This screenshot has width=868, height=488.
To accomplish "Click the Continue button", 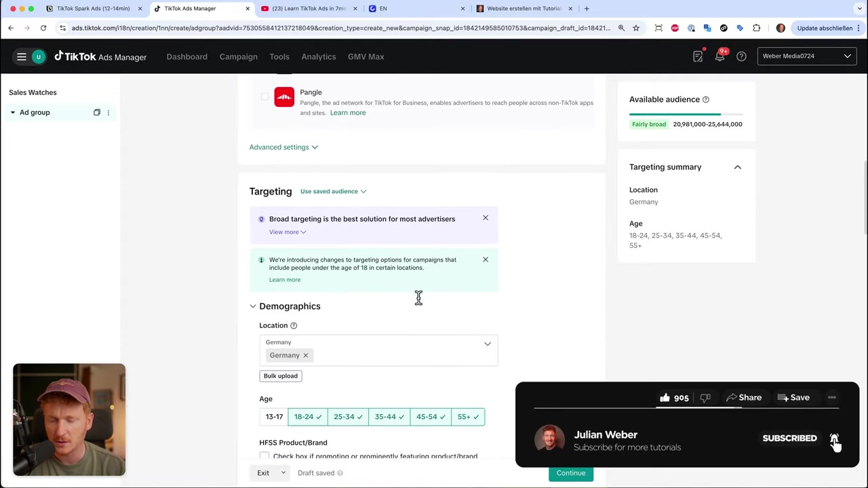I will pyautogui.click(x=571, y=473).
